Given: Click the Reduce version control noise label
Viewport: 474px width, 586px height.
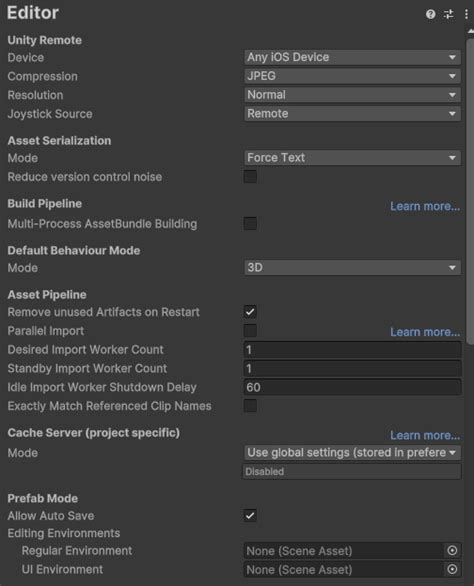Looking at the screenshot, I should 84,177.
